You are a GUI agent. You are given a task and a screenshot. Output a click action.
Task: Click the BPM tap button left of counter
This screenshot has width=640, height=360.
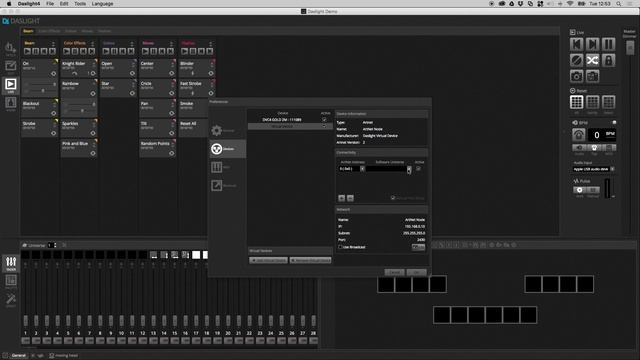(578, 135)
